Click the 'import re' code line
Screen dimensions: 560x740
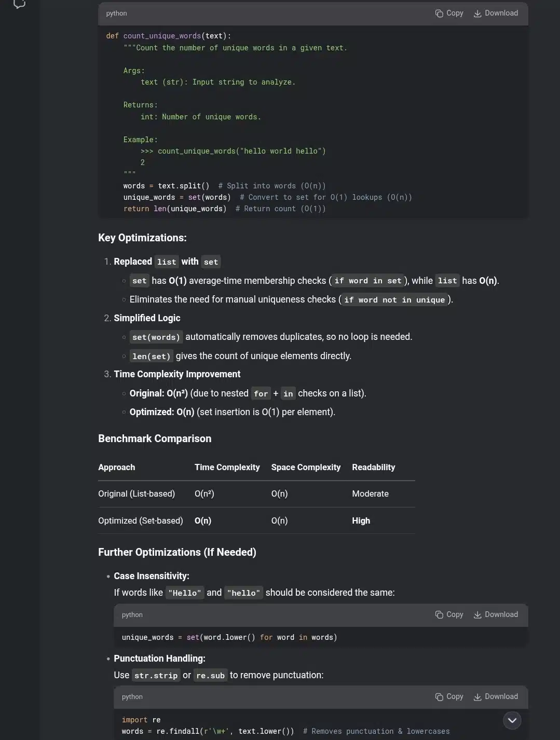[141, 720]
